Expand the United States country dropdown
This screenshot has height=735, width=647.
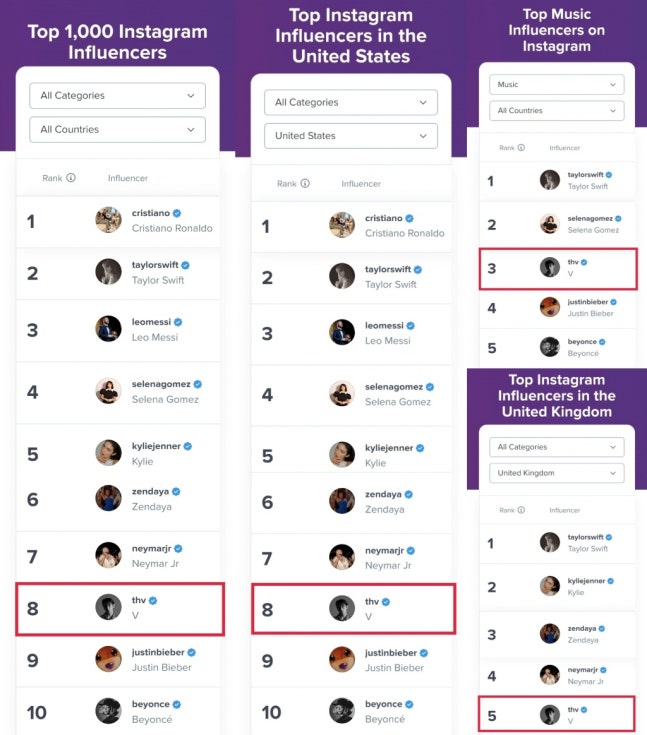click(350, 136)
